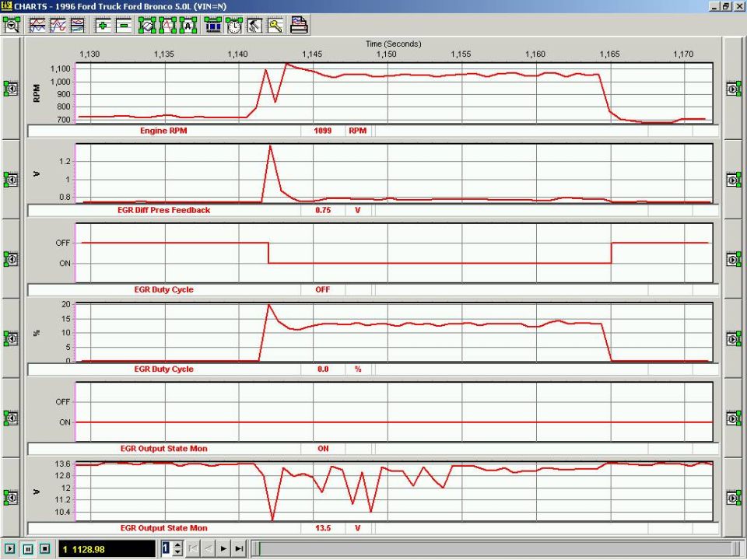Select the third chart layout icon with blue band
The image size is (747, 560).
pos(78,25)
